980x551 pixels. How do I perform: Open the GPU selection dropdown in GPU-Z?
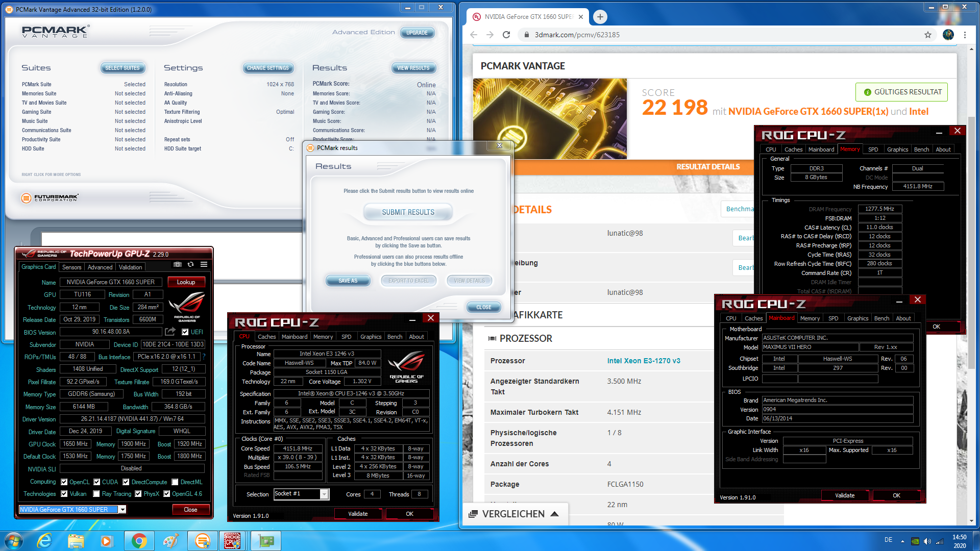tap(122, 509)
